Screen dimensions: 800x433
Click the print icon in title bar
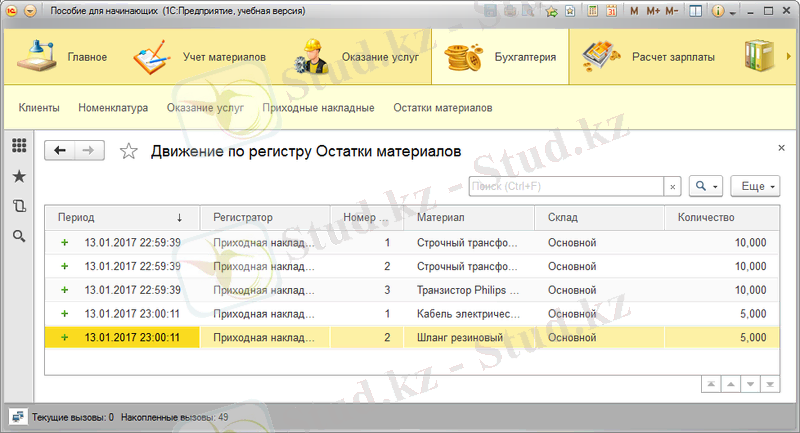(x=510, y=11)
